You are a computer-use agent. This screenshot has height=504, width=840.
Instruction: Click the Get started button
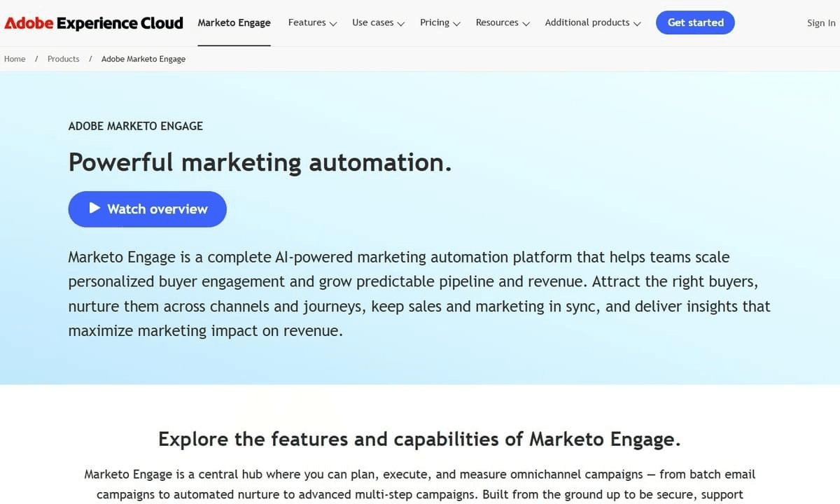695,22
